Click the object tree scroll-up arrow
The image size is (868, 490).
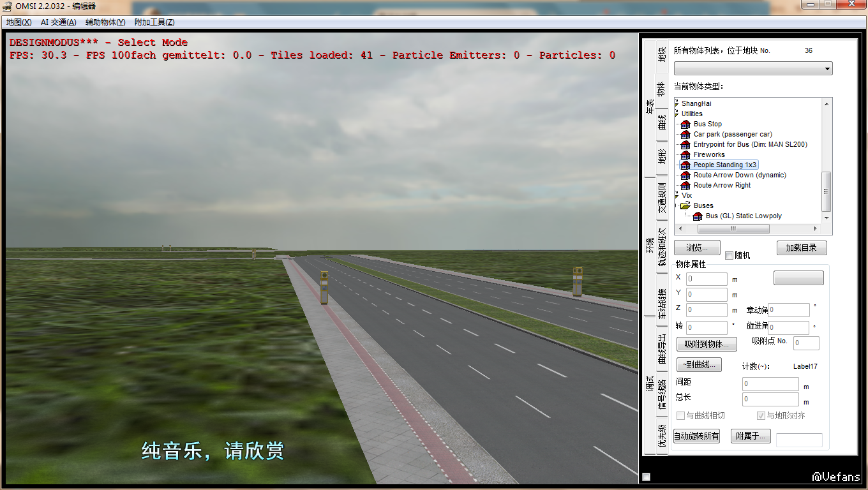click(827, 103)
